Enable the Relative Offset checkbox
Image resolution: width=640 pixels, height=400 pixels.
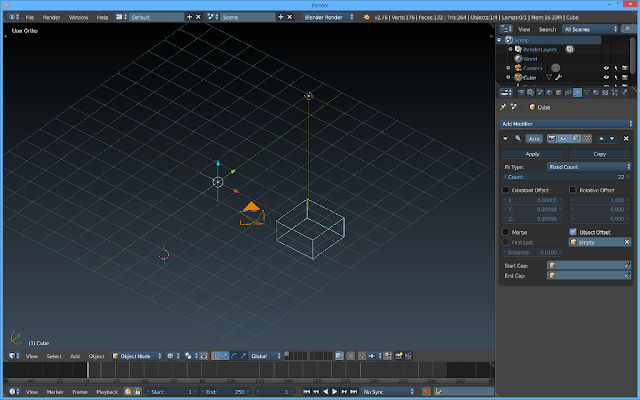click(x=573, y=189)
